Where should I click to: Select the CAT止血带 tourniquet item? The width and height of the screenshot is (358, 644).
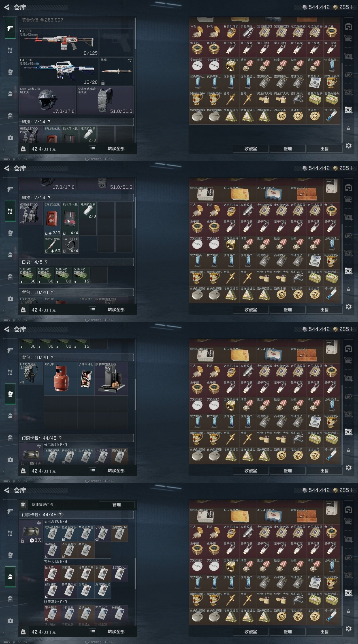(70, 245)
